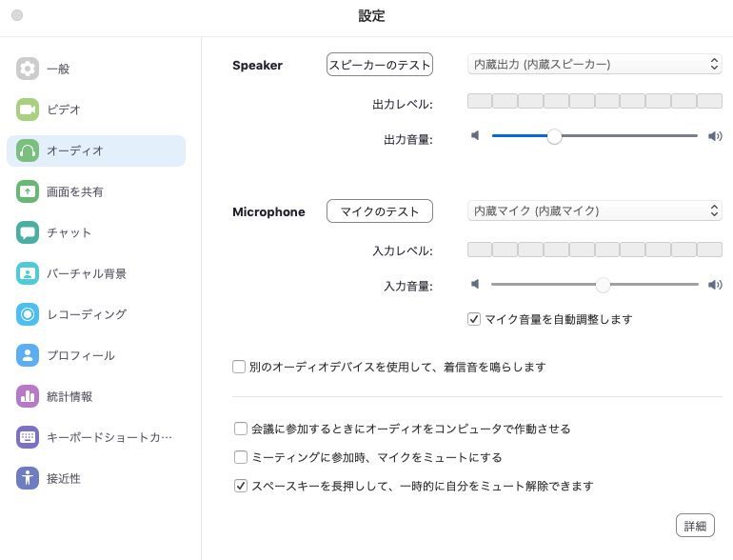Open the 一般 settings gear icon
The image size is (733, 560).
28,69
